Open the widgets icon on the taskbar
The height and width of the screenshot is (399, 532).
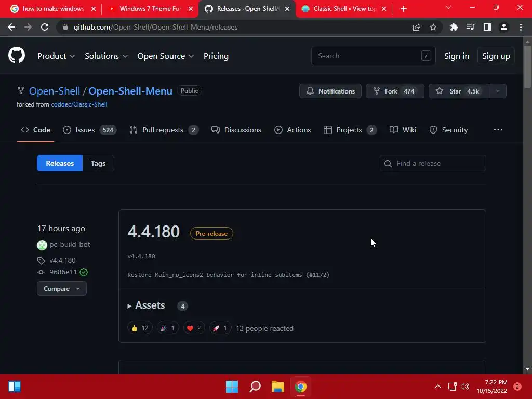coord(14,387)
